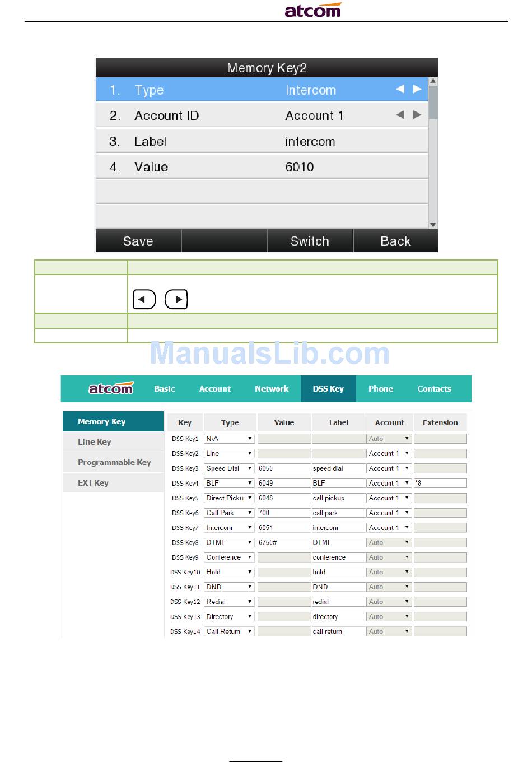Click DSS Key8 Value field with 6750#
The image size is (532, 767).
pos(284,542)
